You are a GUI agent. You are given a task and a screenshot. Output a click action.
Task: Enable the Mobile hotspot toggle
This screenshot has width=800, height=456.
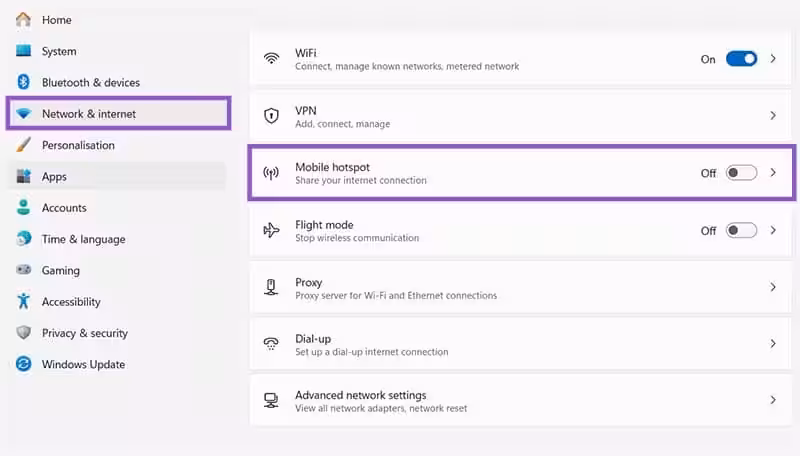(x=741, y=173)
